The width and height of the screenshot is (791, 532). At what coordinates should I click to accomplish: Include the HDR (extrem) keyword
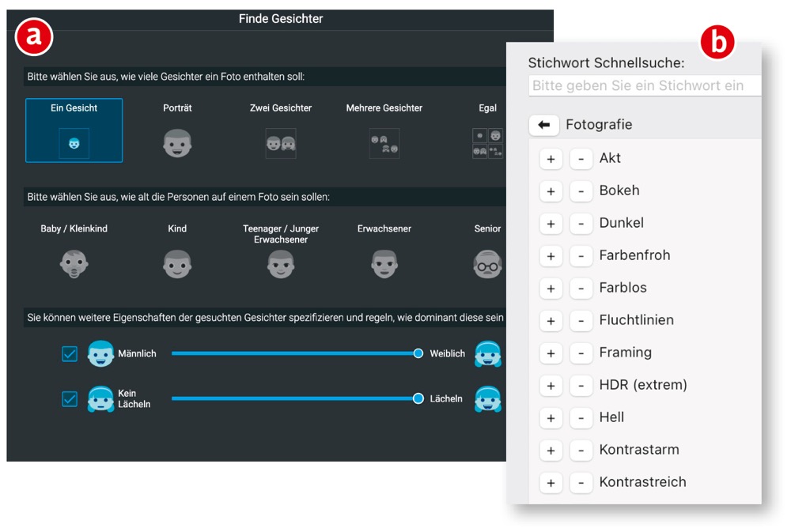coord(551,386)
